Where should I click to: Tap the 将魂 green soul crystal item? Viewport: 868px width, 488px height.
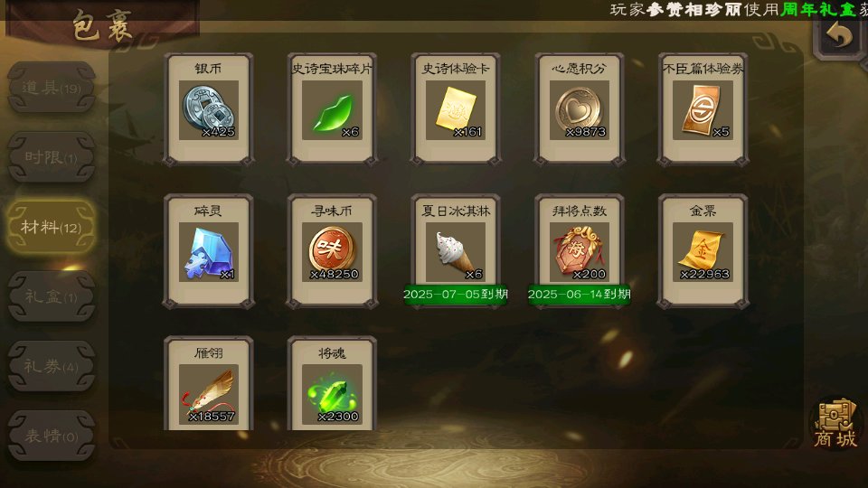(x=332, y=383)
